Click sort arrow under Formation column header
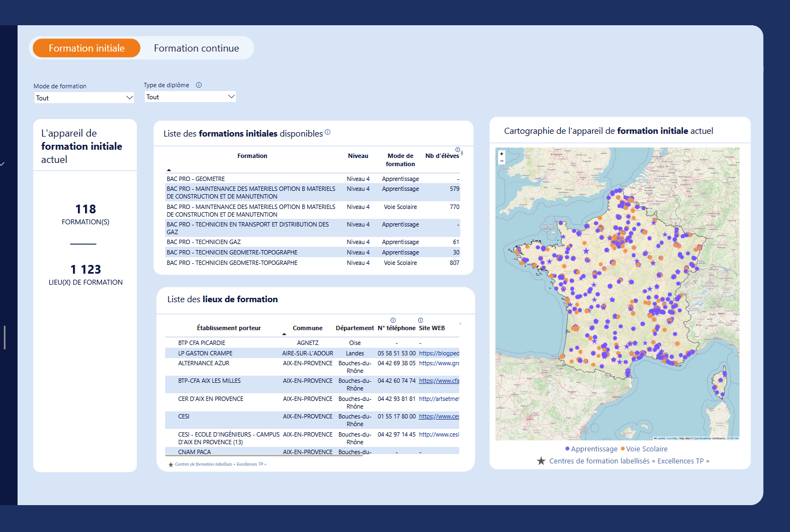The image size is (790, 532). (x=169, y=170)
